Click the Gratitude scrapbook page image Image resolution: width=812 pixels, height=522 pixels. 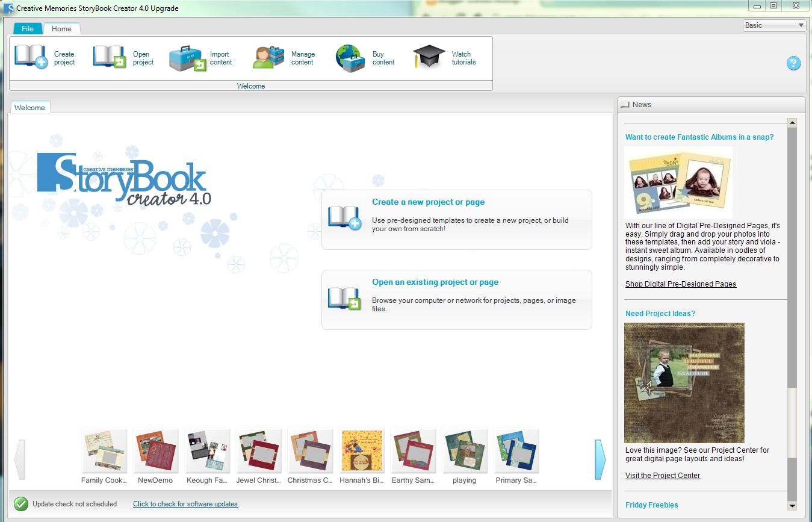pyautogui.click(x=684, y=383)
